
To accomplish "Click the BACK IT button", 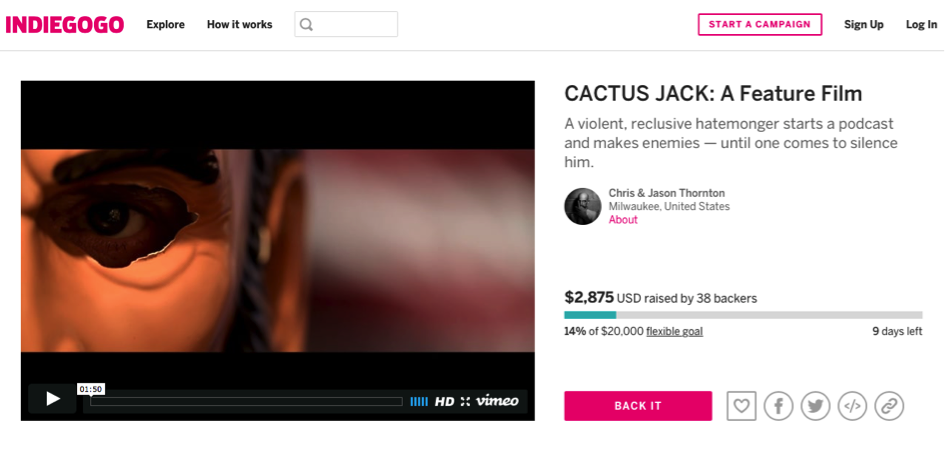I will click(x=638, y=406).
